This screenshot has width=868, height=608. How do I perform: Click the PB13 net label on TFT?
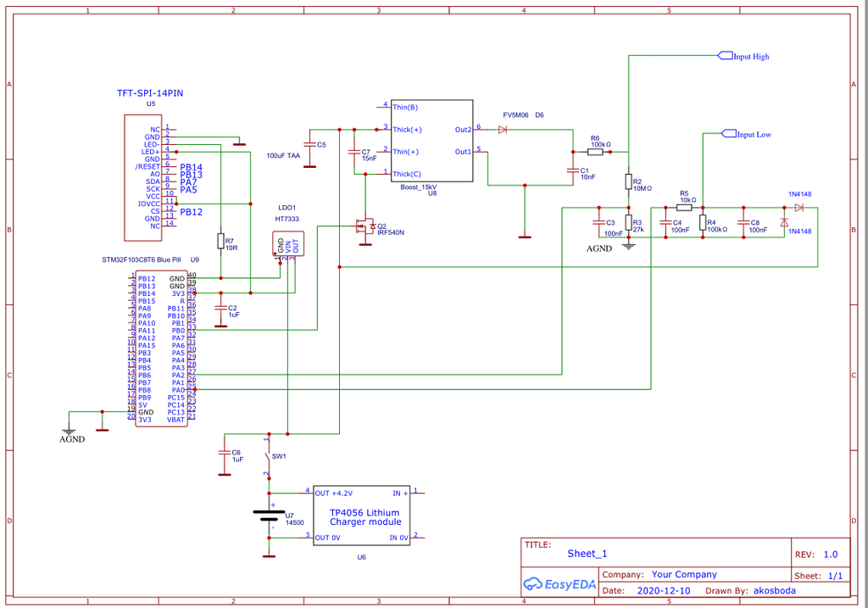[x=191, y=175]
